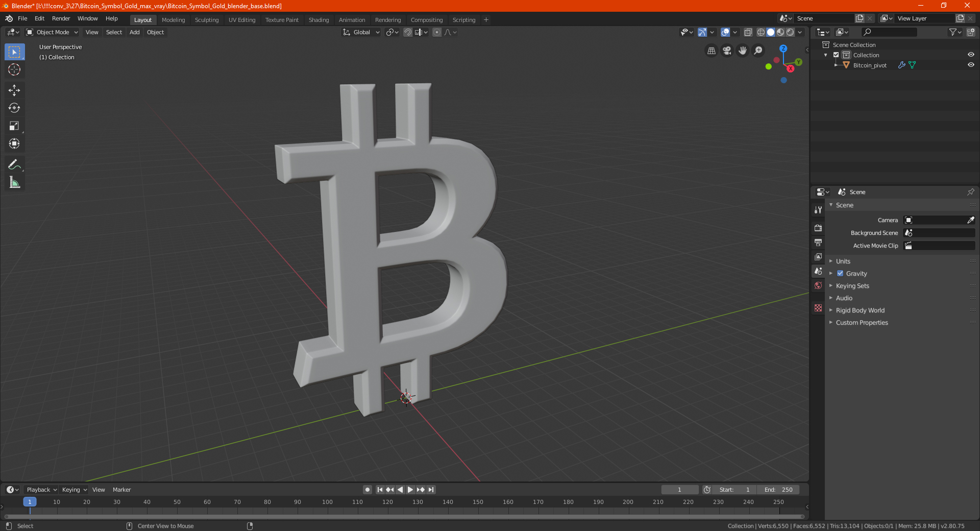Click the End frame field
The image size is (980, 531).
pyautogui.click(x=778, y=490)
